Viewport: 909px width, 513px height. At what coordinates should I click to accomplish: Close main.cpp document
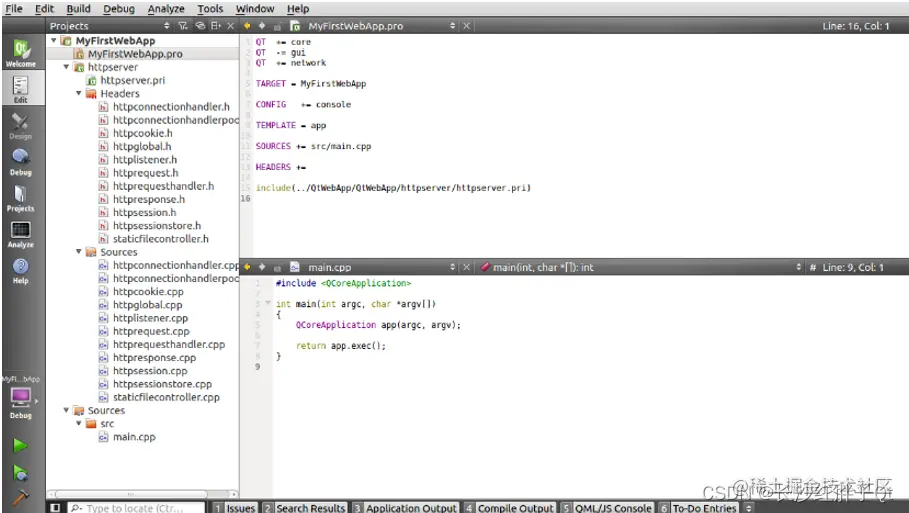[x=466, y=267]
